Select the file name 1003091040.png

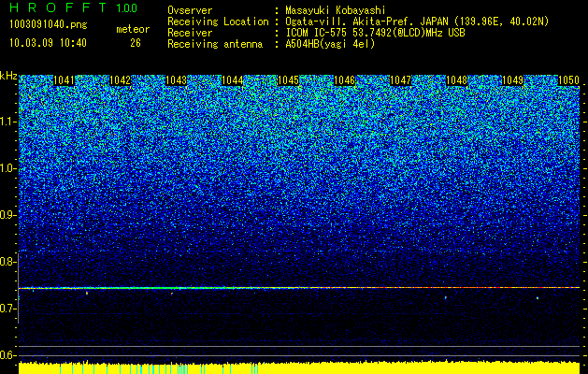[49, 24]
